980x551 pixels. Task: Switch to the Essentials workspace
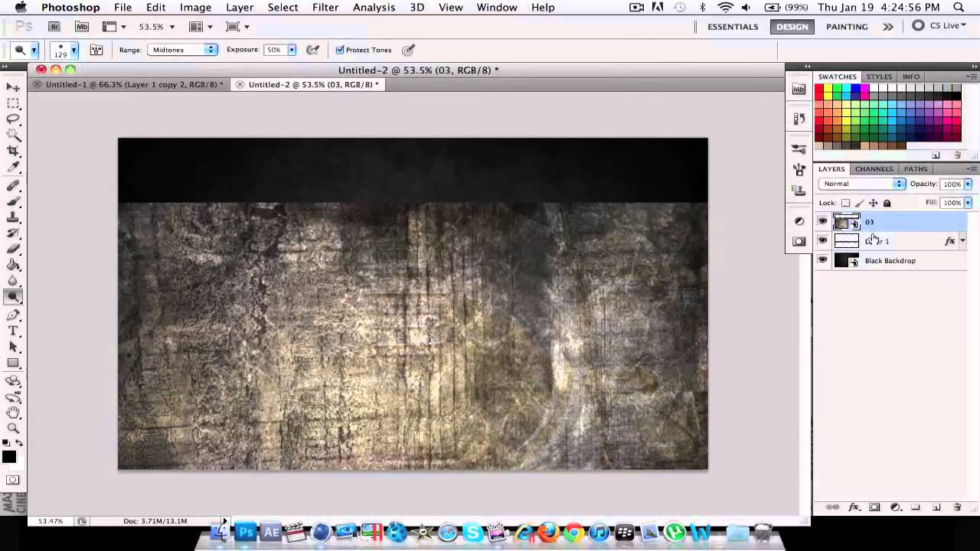(733, 26)
